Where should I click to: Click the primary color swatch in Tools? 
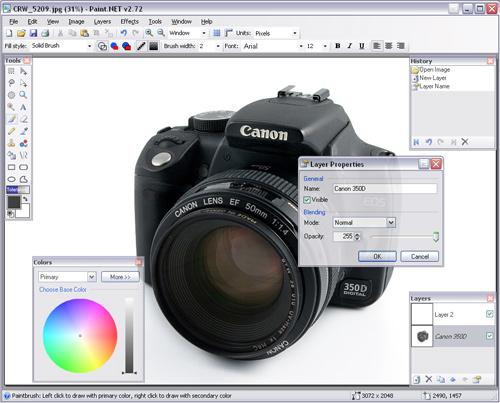pos(14,202)
